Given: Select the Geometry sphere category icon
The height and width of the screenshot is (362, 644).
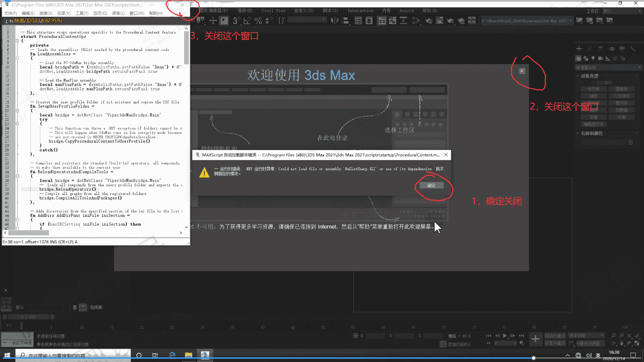Looking at the screenshot, I should pyautogui.click(x=579, y=58).
